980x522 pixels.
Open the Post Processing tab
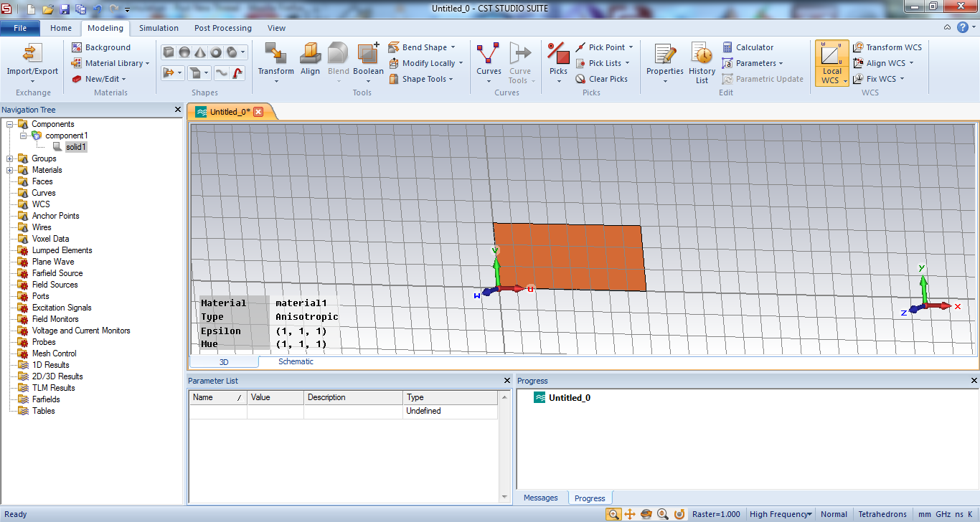coord(222,28)
